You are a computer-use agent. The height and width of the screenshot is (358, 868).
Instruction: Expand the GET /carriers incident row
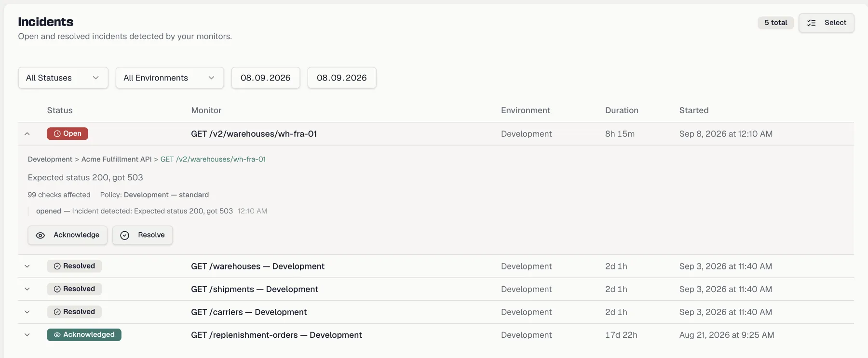click(27, 312)
